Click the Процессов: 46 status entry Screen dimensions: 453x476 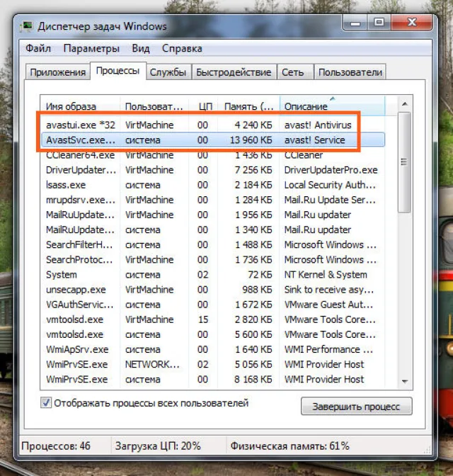(x=56, y=446)
